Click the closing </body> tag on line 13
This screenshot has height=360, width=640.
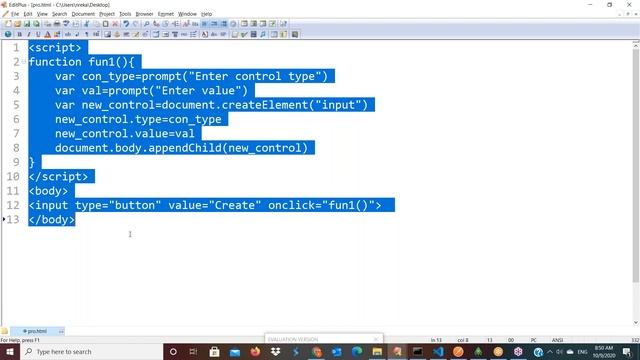(x=52, y=220)
